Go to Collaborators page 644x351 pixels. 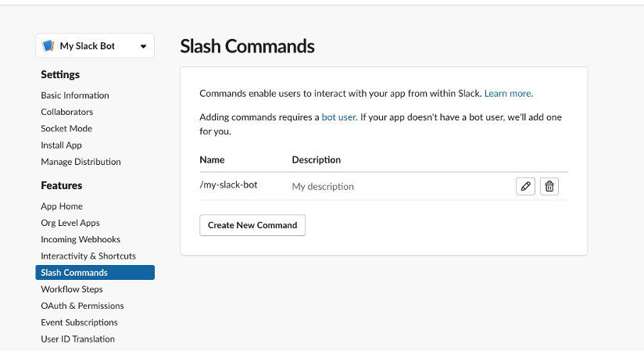coord(67,112)
